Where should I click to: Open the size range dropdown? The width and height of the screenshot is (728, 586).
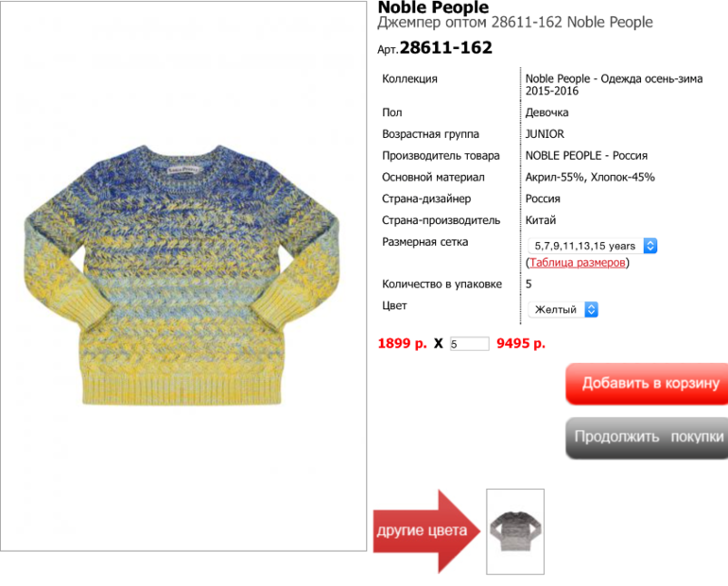[x=593, y=246]
